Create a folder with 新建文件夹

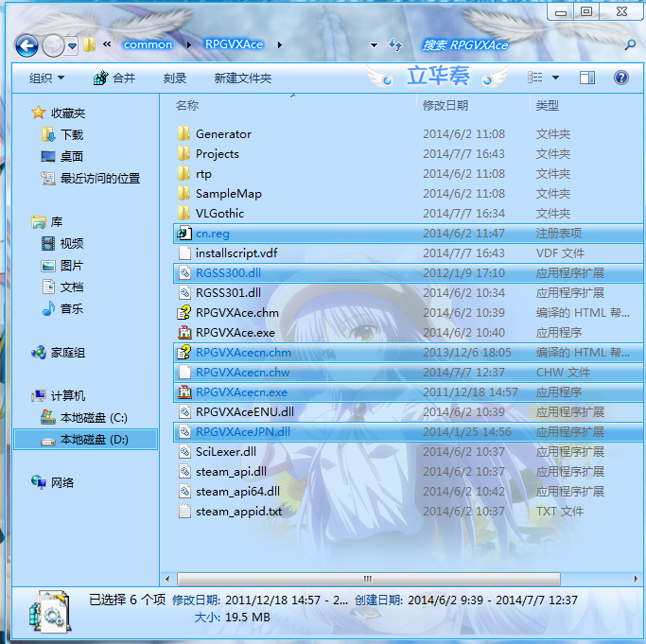pos(243,78)
